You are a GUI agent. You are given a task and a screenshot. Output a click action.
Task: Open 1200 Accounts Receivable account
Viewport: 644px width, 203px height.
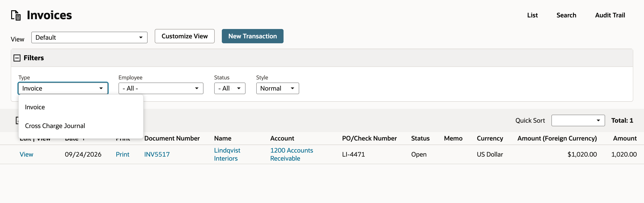(x=292, y=154)
